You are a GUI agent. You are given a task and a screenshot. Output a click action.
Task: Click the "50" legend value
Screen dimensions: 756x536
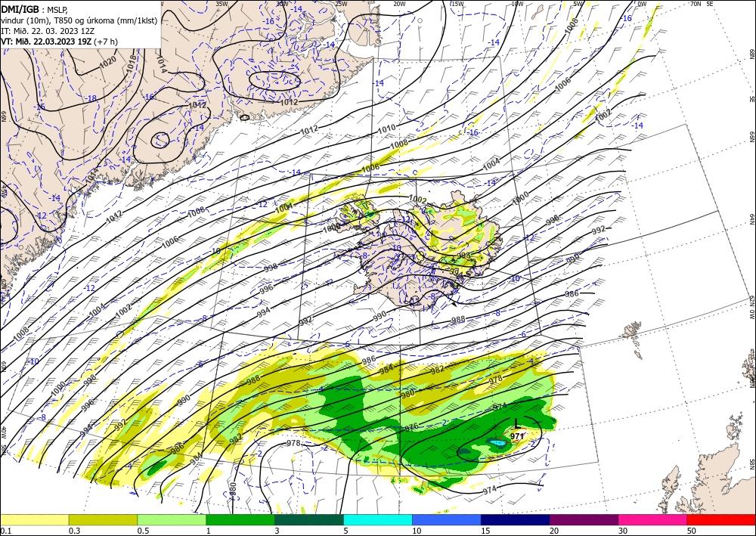tap(692, 531)
